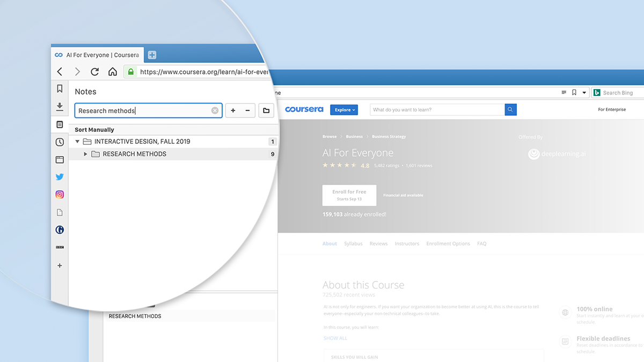The height and width of the screenshot is (362, 644).
Task: Open the Downloads panel in the sidebar
Action: pos(60,107)
